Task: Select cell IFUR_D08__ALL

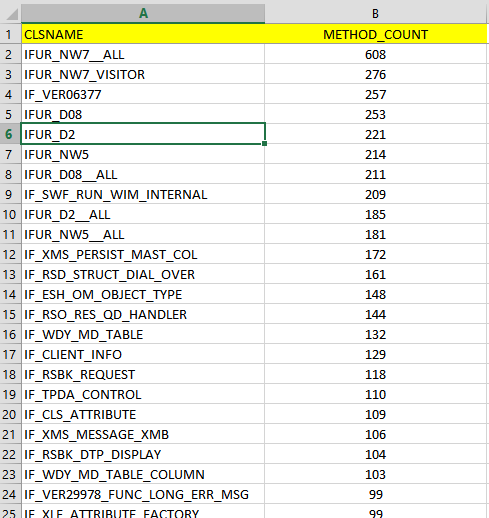Action: point(143,174)
